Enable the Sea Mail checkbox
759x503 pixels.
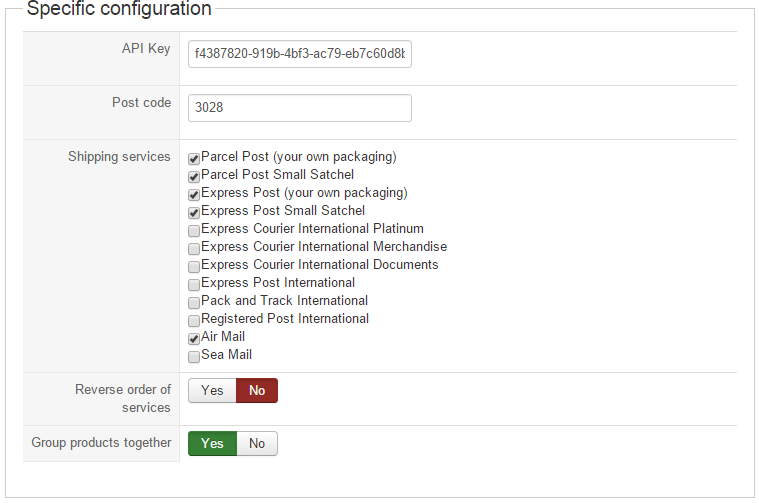tap(194, 356)
